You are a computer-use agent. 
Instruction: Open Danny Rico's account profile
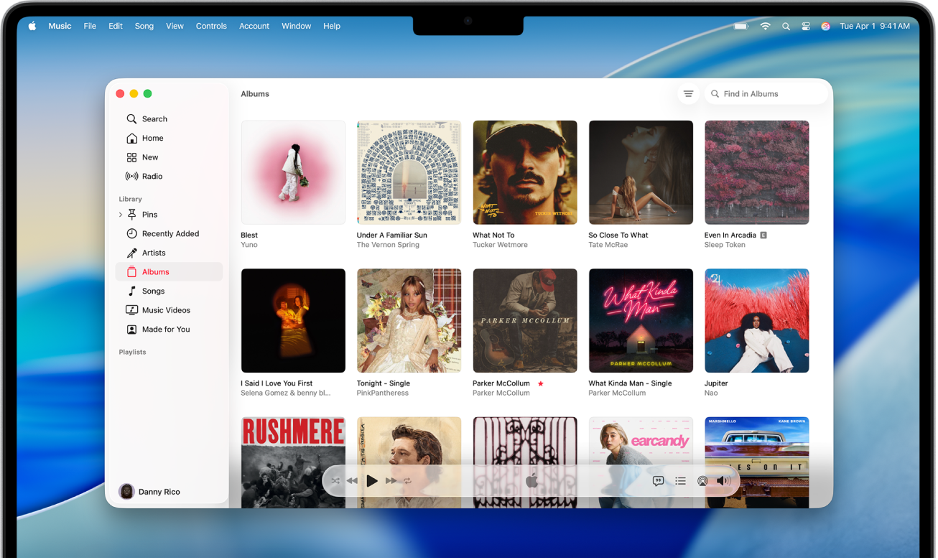pos(149,491)
